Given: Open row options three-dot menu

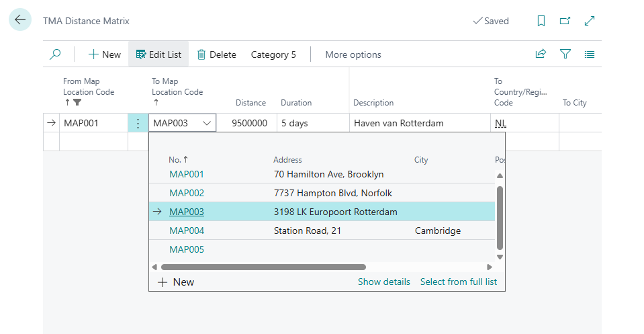Looking at the screenshot, I should click(x=138, y=123).
